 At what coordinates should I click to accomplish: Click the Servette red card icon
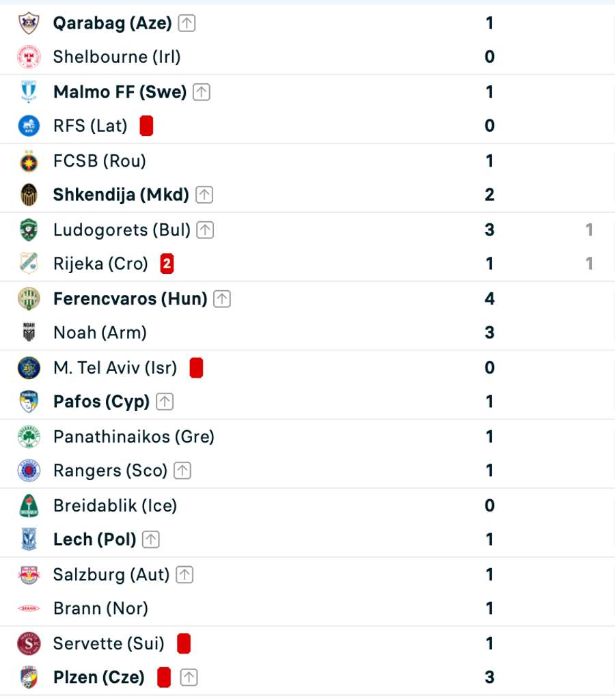(x=183, y=643)
